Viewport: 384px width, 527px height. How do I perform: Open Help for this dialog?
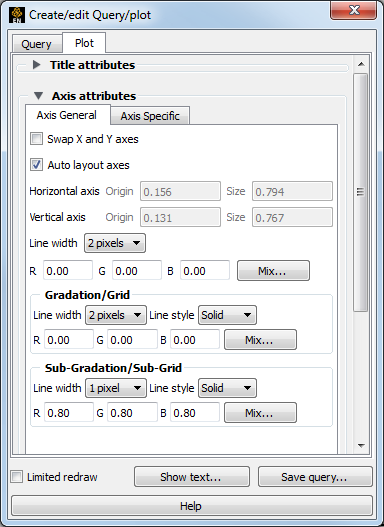click(x=192, y=505)
